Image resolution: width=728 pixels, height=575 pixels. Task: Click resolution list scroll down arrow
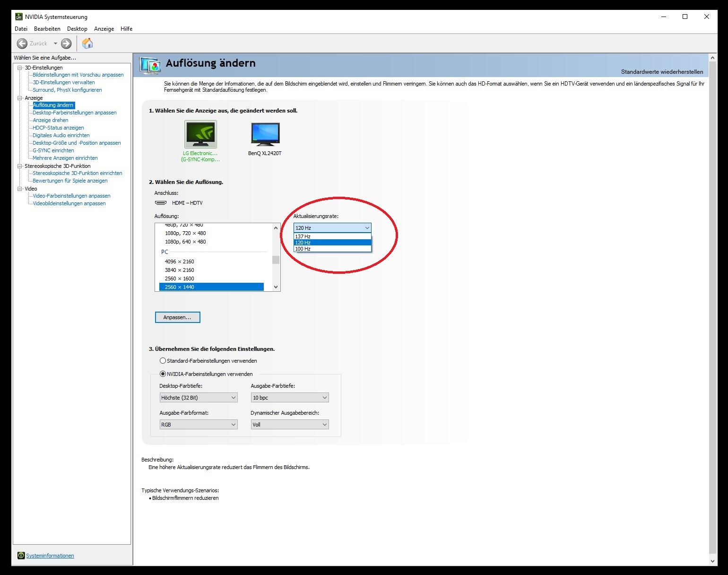[276, 287]
